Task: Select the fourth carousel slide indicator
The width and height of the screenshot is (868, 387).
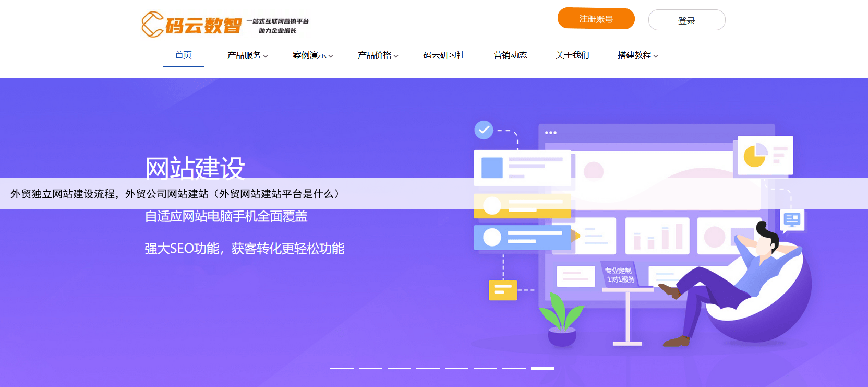Action: click(x=428, y=368)
